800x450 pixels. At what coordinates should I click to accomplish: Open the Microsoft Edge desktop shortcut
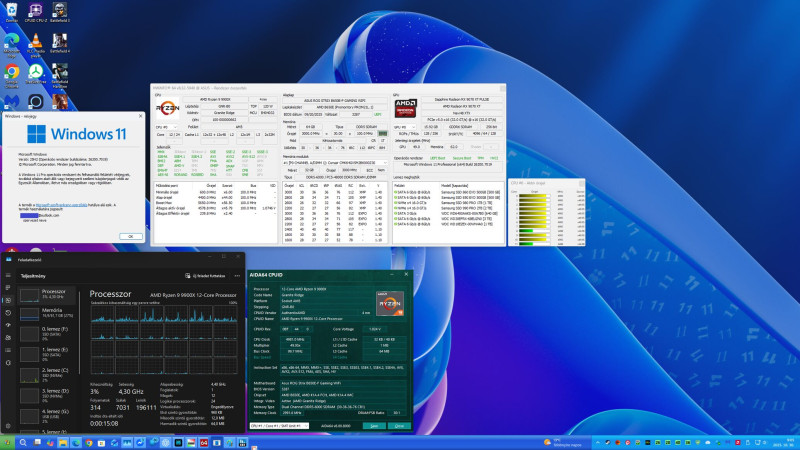(11, 40)
